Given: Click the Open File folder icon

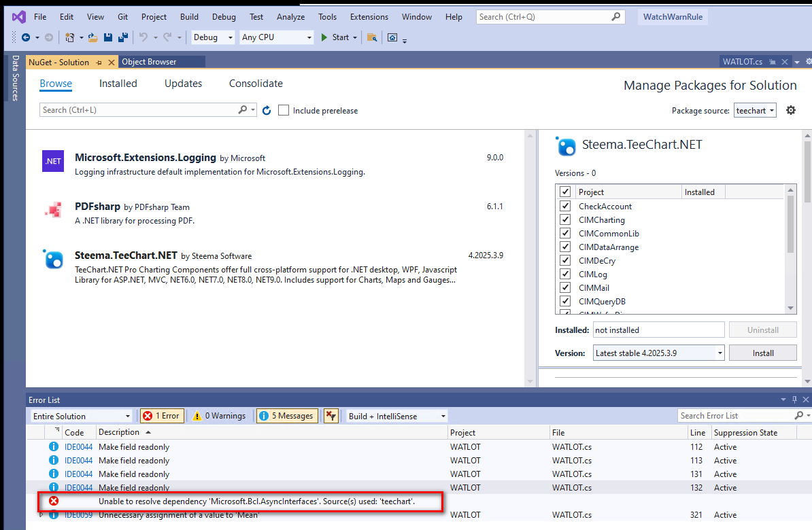Looking at the screenshot, I should 92,37.
